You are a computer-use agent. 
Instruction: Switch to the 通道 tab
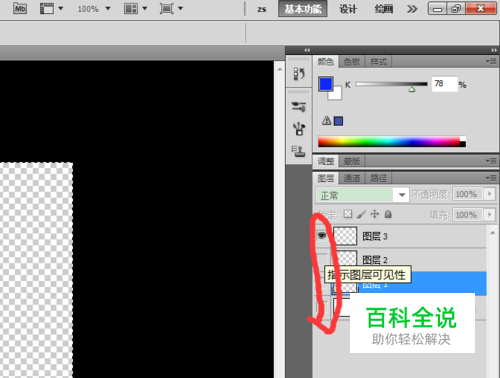pyautogui.click(x=352, y=178)
